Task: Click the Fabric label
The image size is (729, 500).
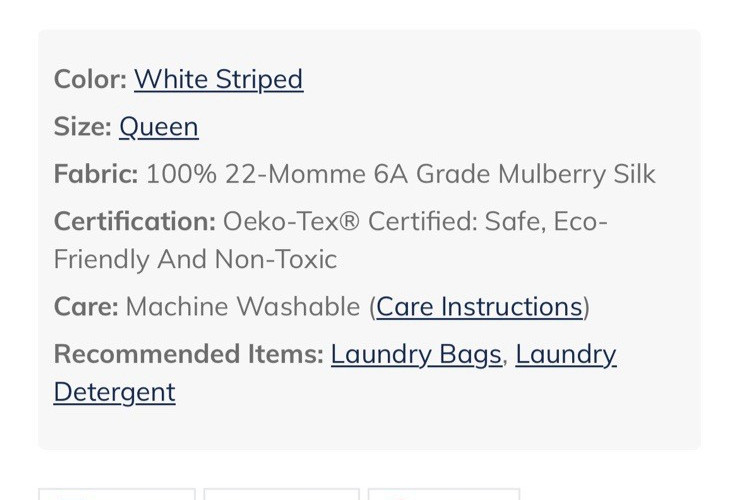Action: (96, 174)
